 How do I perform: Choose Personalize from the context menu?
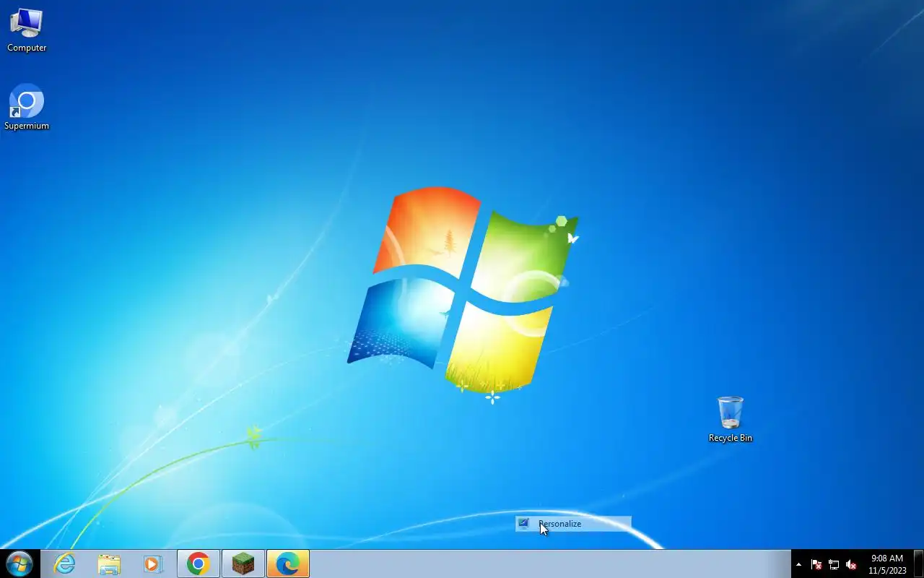(x=573, y=524)
